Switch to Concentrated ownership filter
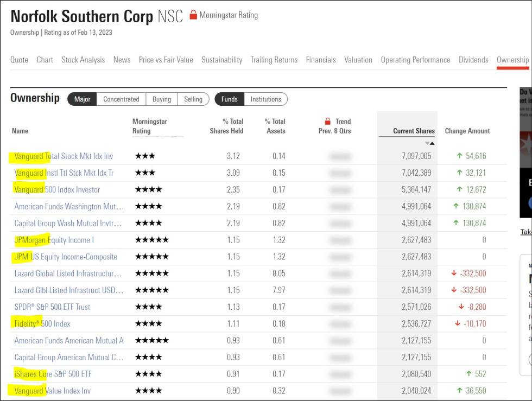This screenshot has width=532, height=401. pyautogui.click(x=121, y=99)
